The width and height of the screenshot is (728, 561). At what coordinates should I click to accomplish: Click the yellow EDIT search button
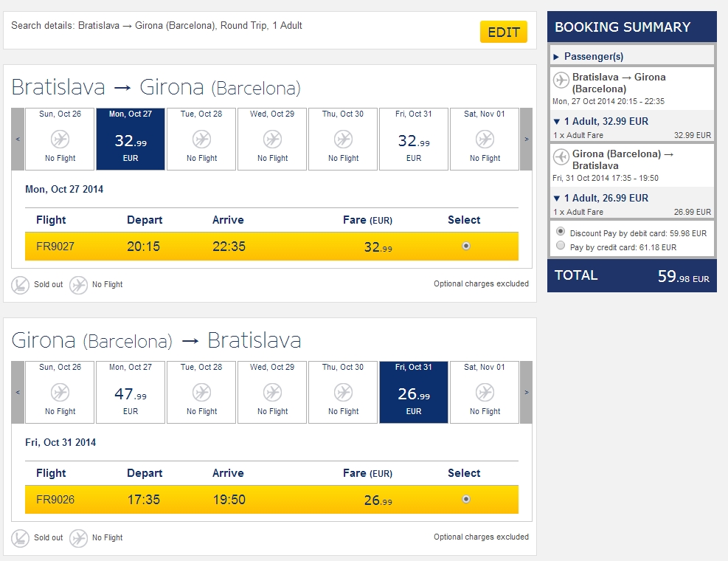pyautogui.click(x=504, y=32)
